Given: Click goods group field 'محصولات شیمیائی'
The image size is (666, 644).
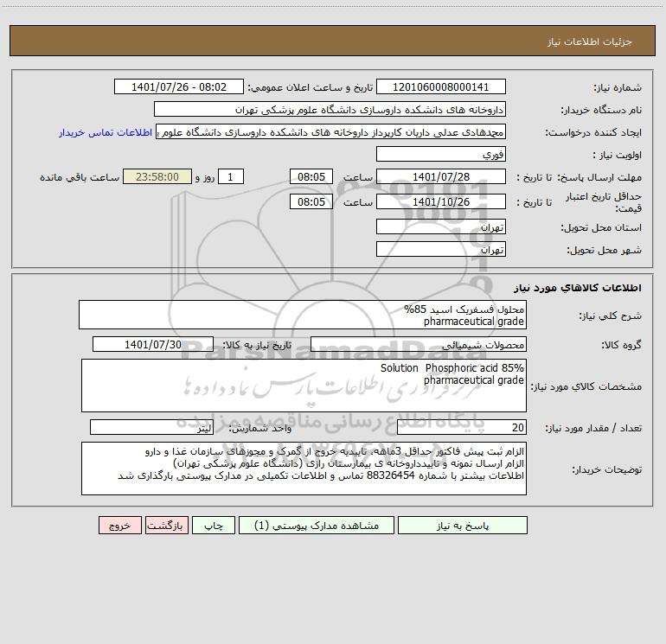Looking at the screenshot, I should [x=419, y=344].
